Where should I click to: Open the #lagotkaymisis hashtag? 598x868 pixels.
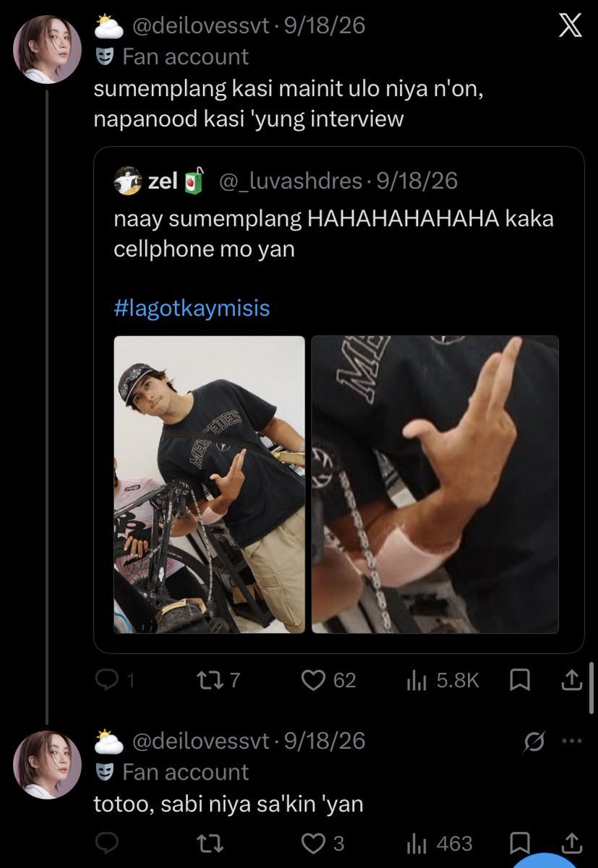click(x=192, y=308)
